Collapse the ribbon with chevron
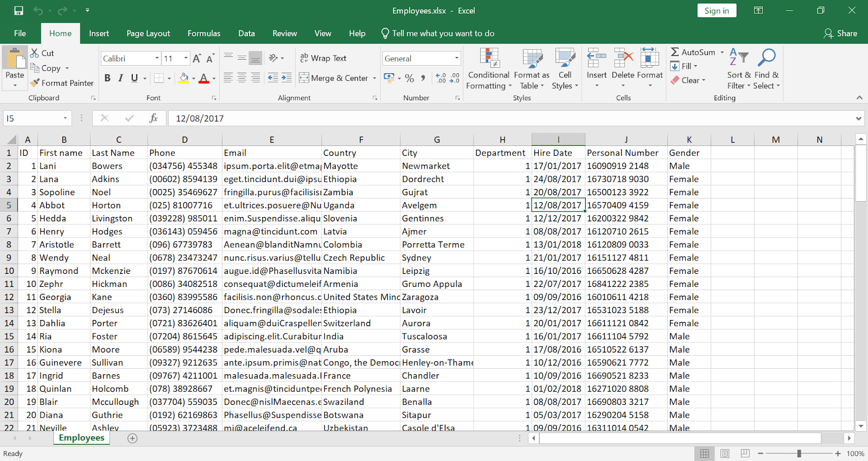Screen dimensions: 868x461 (x=859, y=98)
